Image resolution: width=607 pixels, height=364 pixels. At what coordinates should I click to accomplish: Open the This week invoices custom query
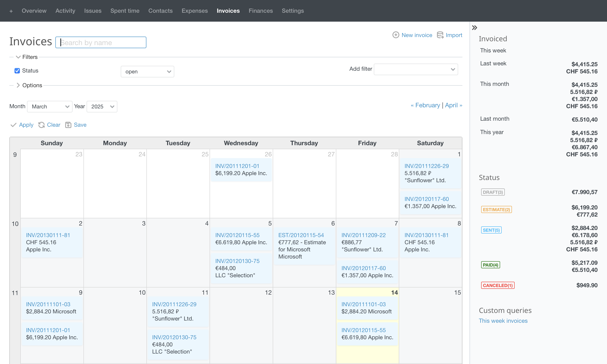click(x=503, y=321)
